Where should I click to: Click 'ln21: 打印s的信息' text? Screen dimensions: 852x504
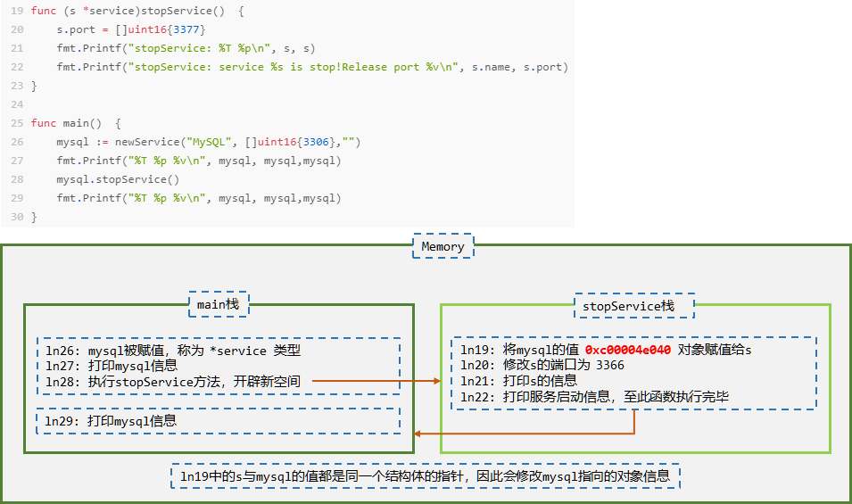click(x=519, y=381)
